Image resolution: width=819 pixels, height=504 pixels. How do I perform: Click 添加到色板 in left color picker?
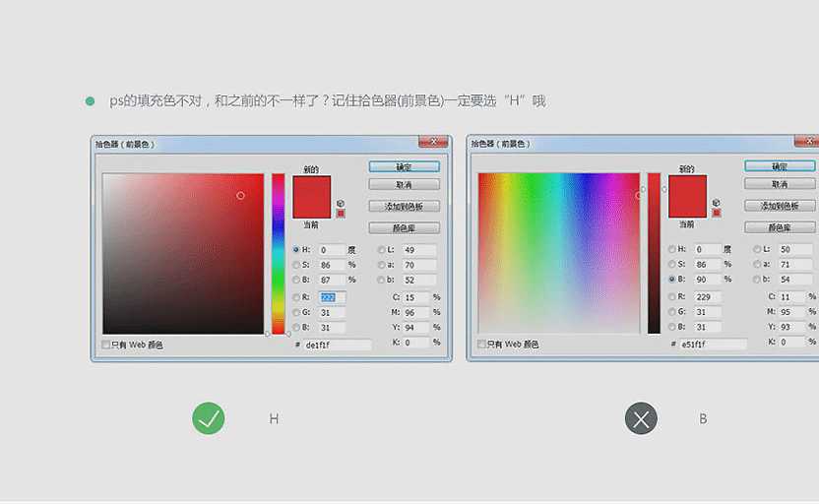tap(404, 207)
